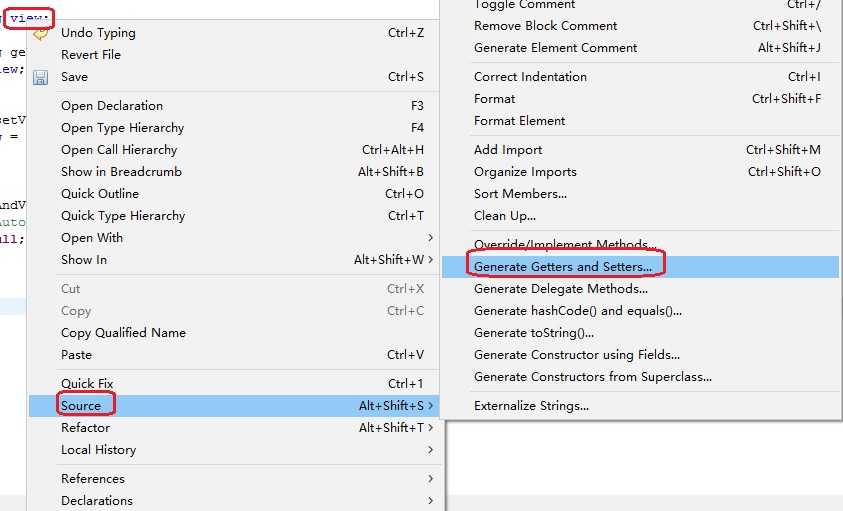Expand the Declarations submenu arrow
This screenshot has height=511, width=843.
[431, 500]
